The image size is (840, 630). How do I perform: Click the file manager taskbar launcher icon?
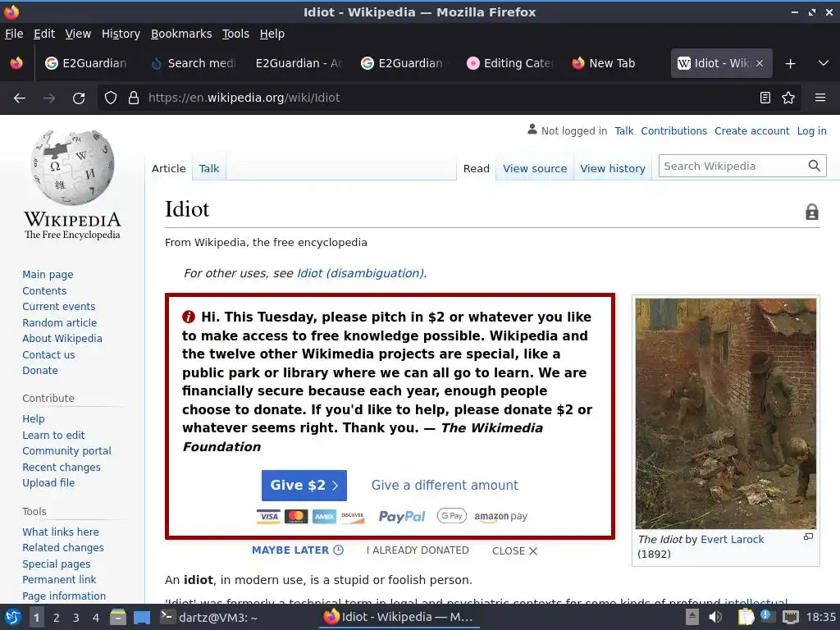(118, 617)
